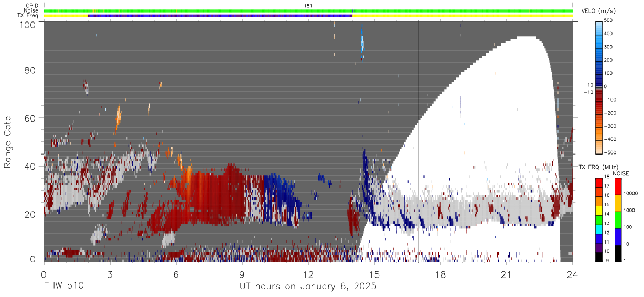Click the TX Freq row label
644x297 pixels.
point(28,16)
